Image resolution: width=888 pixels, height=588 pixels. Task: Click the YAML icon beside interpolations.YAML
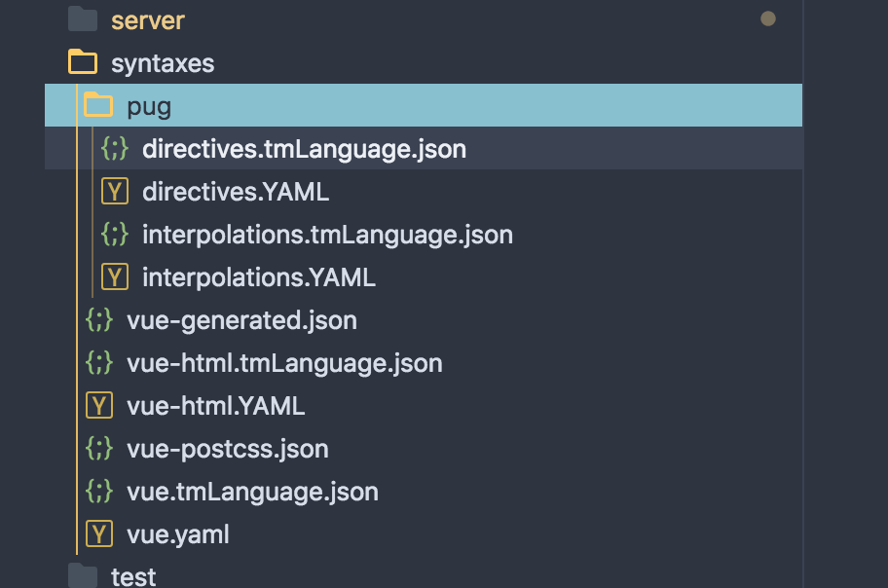pos(115,277)
